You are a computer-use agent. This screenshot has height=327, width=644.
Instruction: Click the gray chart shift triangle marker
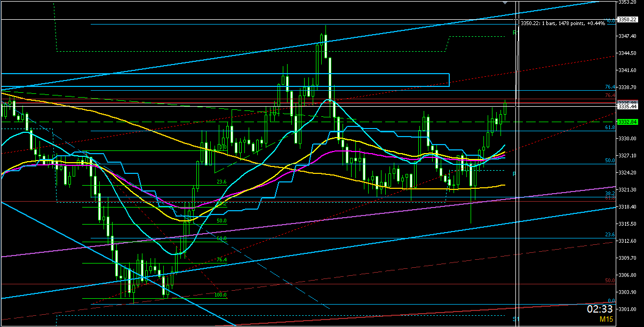pyautogui.click(x=506, y=3)
